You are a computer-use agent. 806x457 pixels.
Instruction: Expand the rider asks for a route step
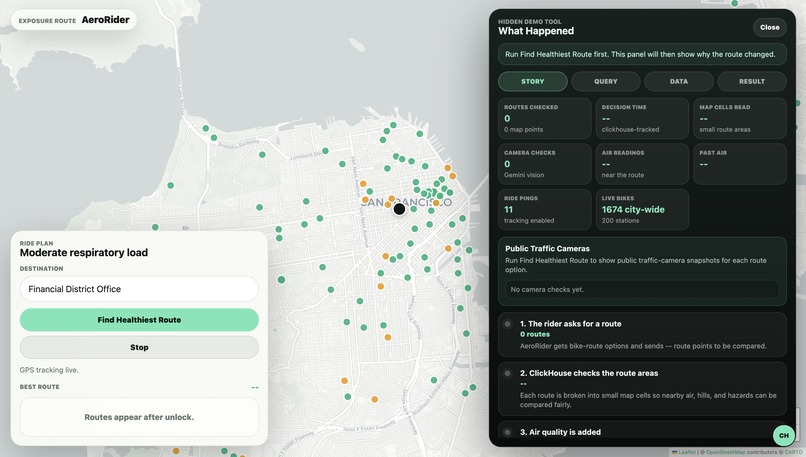point(643,335)
